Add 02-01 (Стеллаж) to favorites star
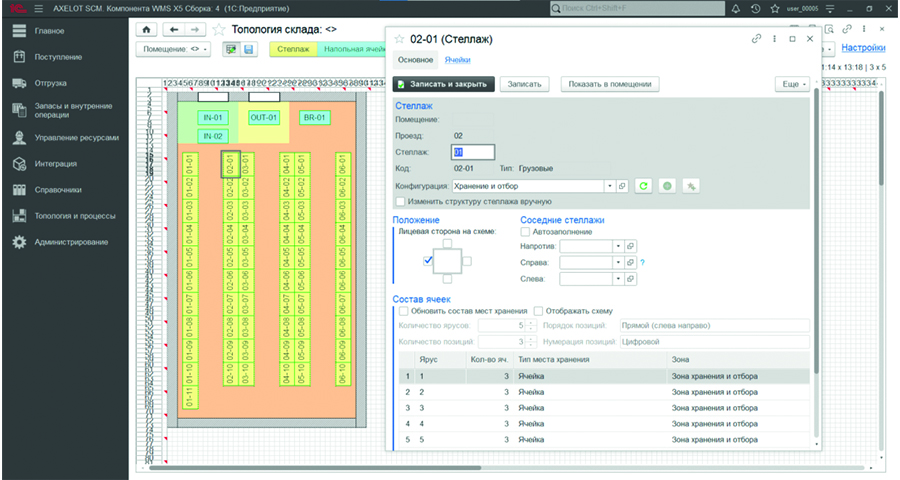 (399, 39)
